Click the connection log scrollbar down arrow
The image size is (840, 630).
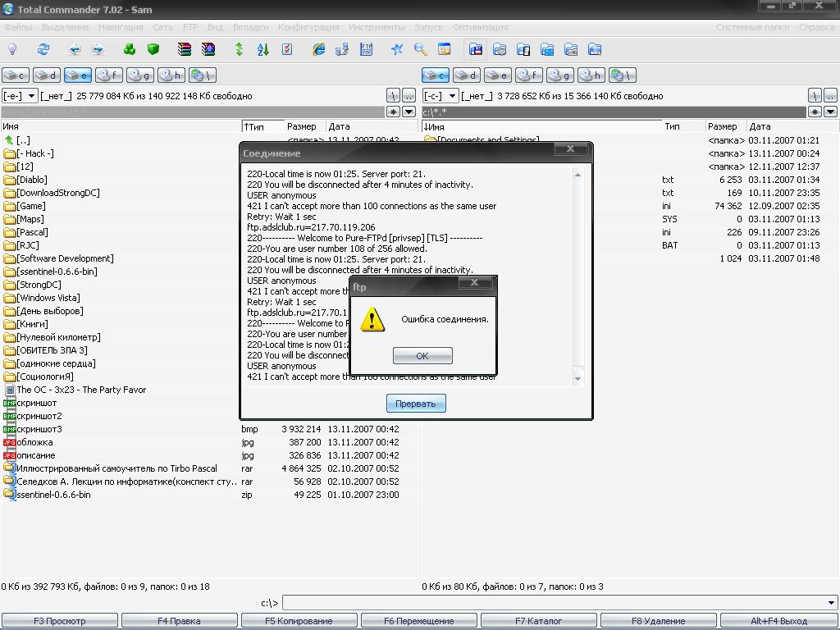(x=577, y=379)
